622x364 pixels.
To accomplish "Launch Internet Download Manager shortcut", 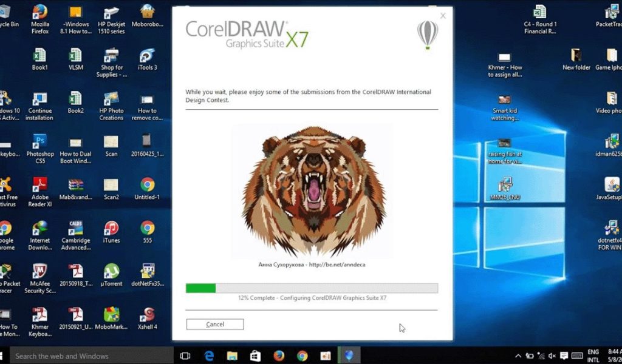I will (x=39, y=235).
